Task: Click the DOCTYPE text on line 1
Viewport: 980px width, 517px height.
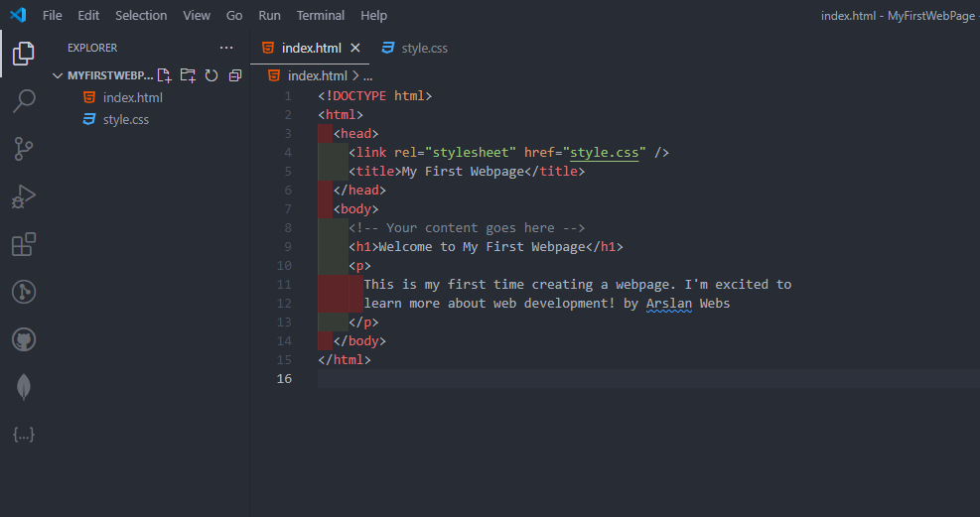Action: pyautogui.click(x=359, y=95)
